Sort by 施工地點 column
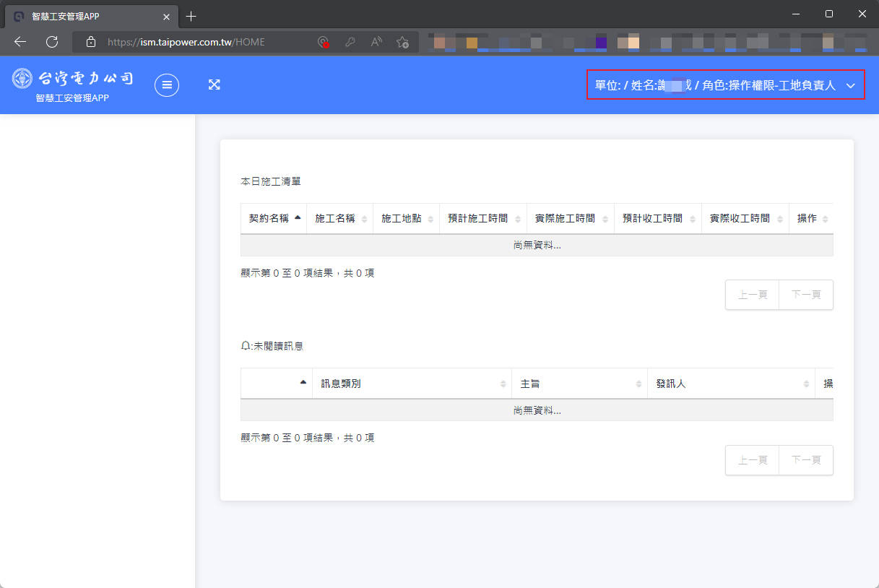 click(406, 218)
